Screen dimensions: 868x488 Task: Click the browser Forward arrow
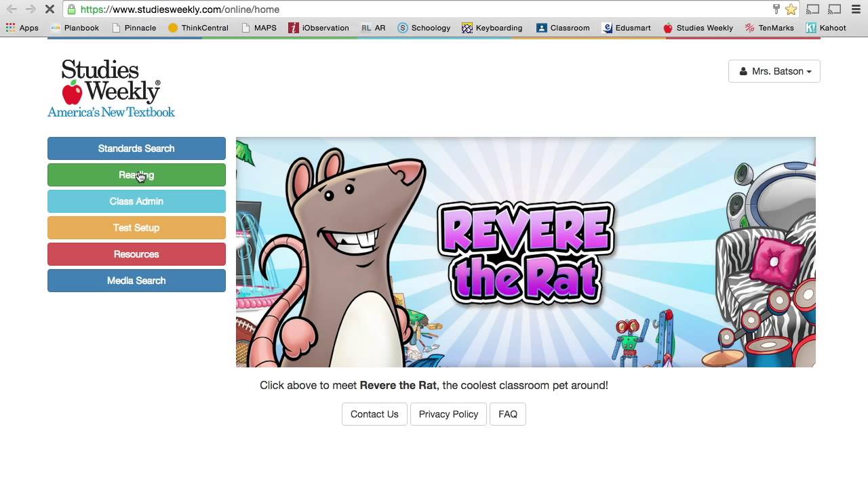31,9
